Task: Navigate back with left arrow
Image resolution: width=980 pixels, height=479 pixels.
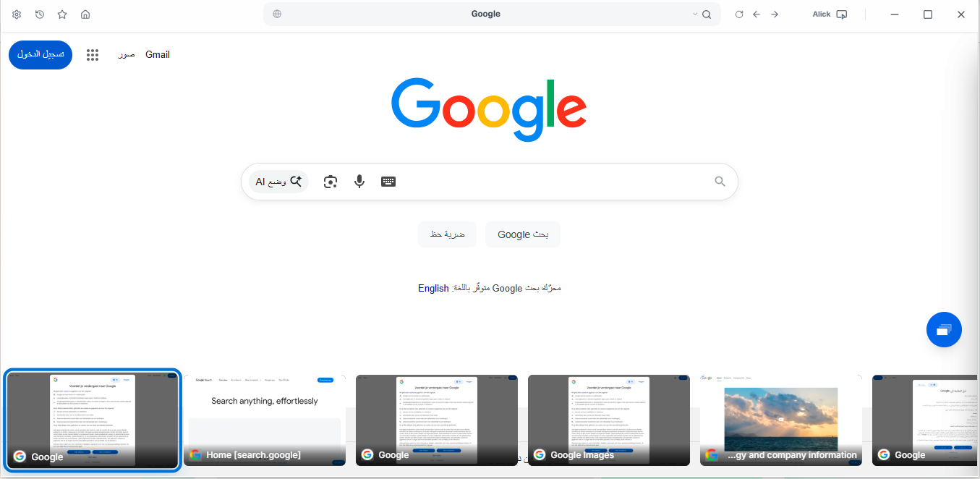Action: 757,14
